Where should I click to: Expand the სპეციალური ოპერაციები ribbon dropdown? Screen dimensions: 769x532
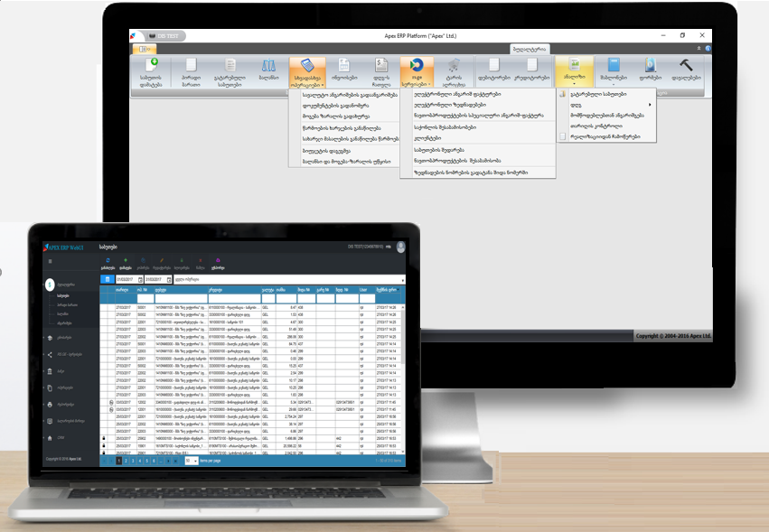click(307, 72)
